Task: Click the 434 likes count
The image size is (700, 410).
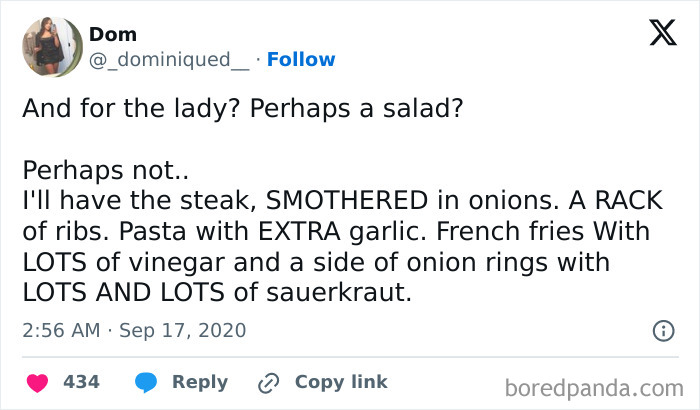Action: 81,382
